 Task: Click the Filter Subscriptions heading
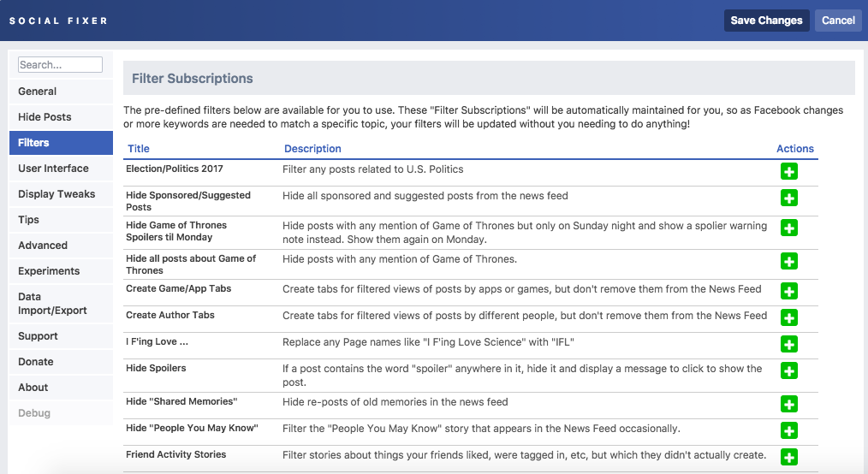[192, 79]
